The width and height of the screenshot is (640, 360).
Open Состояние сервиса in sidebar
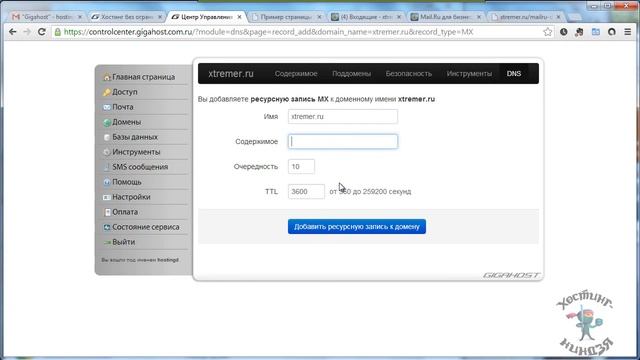coord(146,227)
